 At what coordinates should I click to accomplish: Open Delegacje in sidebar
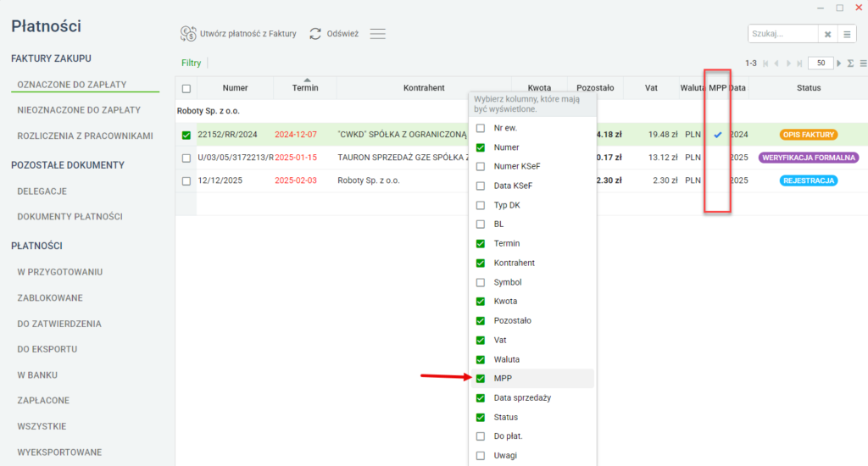(x=42, y=191)
